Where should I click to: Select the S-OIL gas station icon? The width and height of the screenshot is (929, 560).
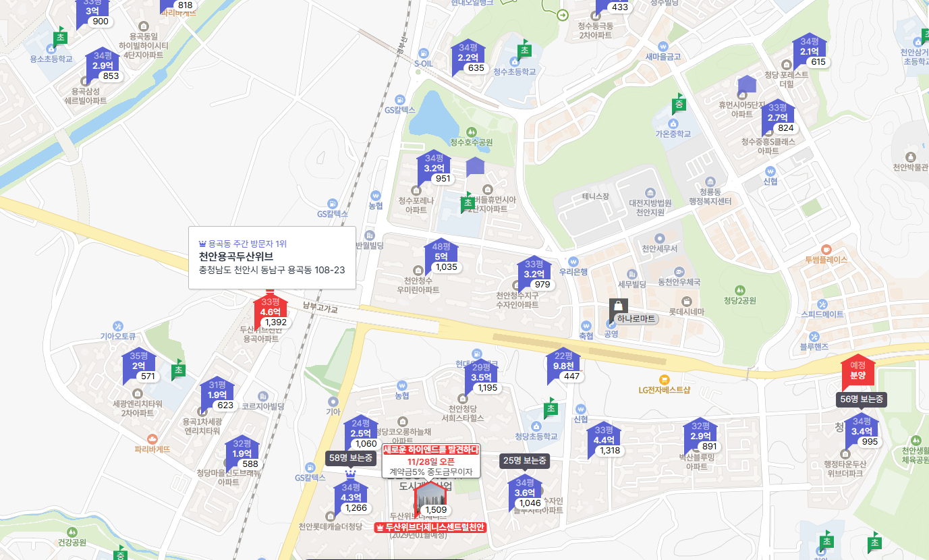click(423, 53)
